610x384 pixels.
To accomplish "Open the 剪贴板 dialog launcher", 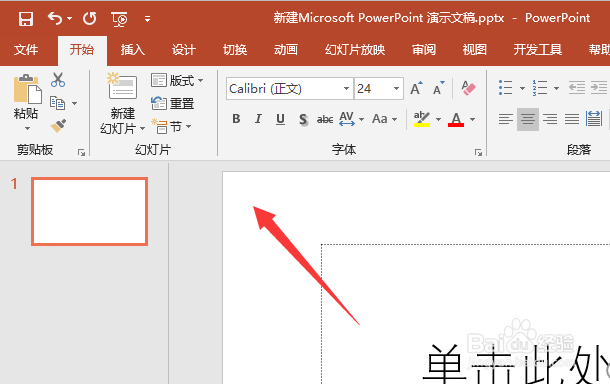I will [81, 153].
